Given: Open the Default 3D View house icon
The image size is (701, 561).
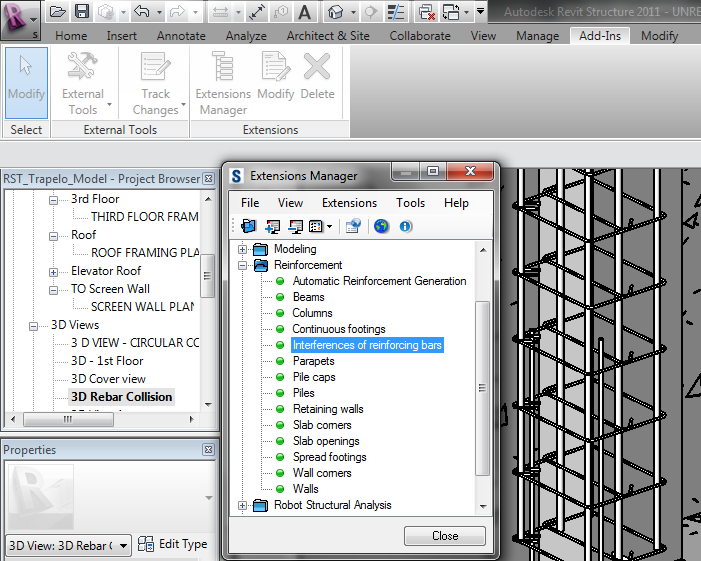Looking at the screenshot, I should [x=336, y=12].
